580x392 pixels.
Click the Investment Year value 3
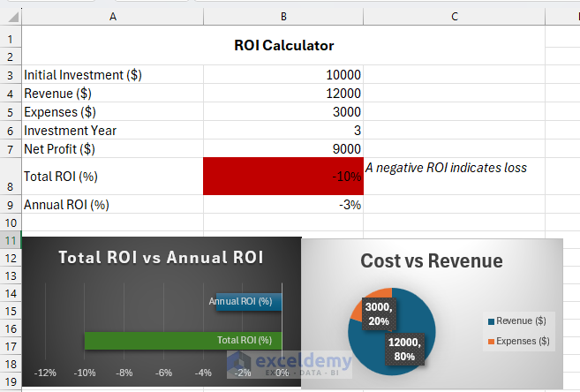point(283,130)
